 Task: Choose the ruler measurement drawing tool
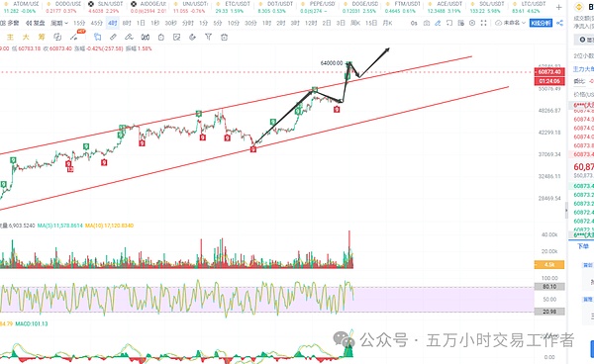coord(113,37)
